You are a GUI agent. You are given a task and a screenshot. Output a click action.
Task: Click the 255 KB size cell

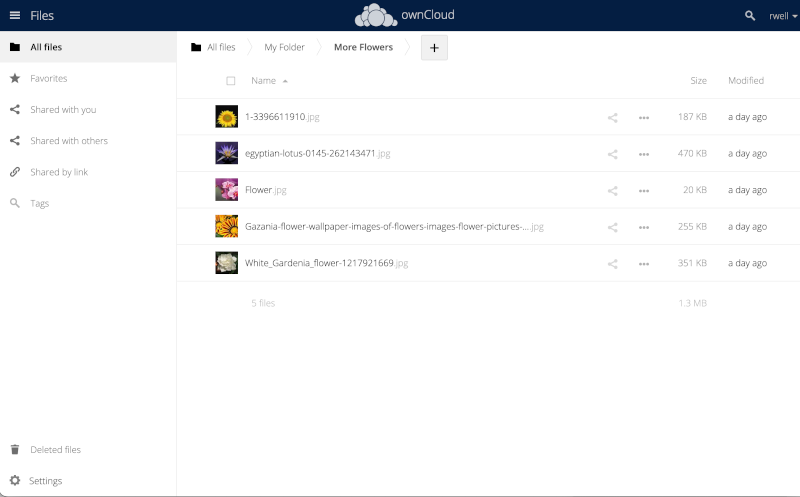[x=692, y=227]
